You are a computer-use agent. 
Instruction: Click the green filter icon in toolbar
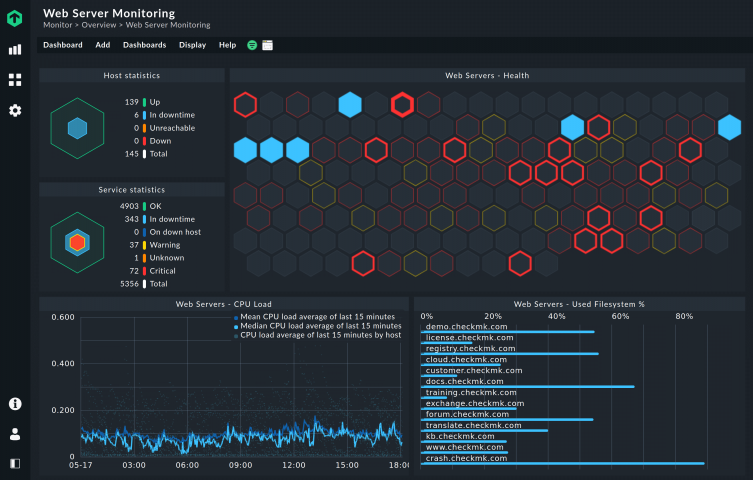click(252, 45)
